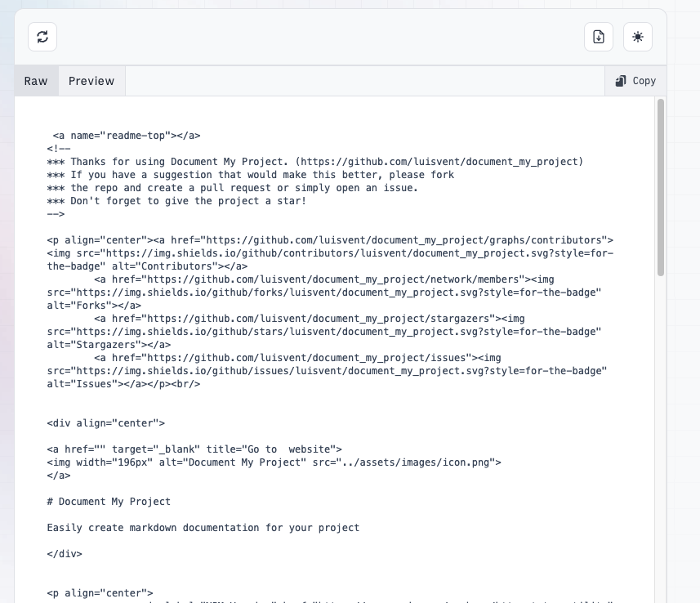Click the clipboard icon beside Copy

coord(621,80)
